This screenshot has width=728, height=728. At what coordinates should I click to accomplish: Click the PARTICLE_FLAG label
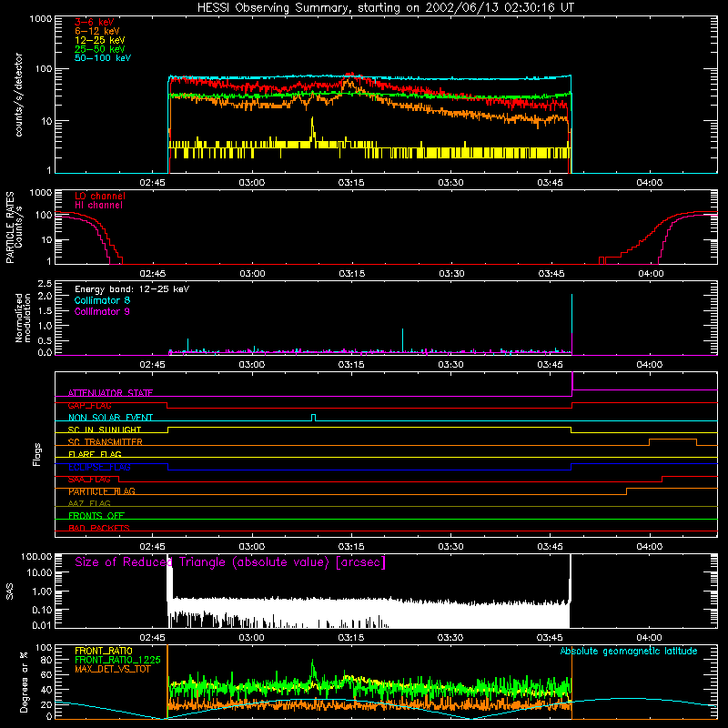pos(102,491)
